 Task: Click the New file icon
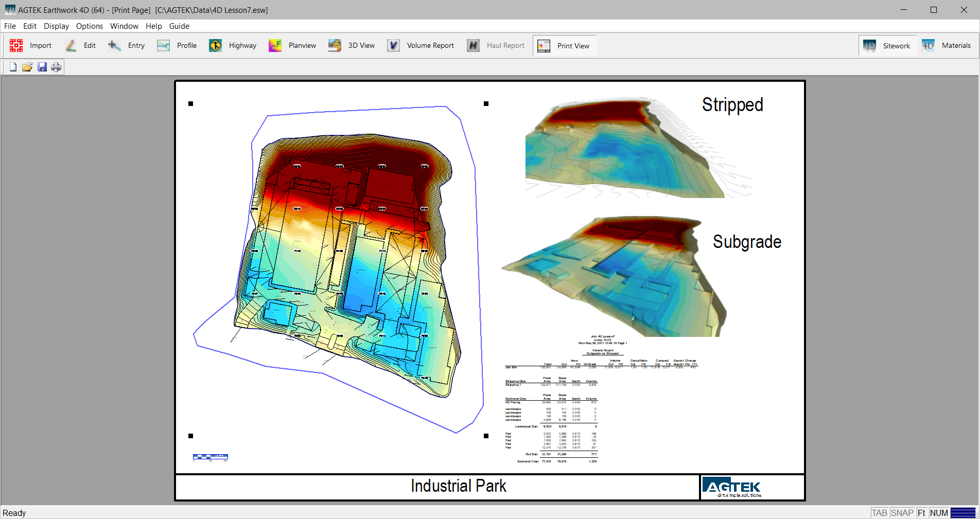13,67
